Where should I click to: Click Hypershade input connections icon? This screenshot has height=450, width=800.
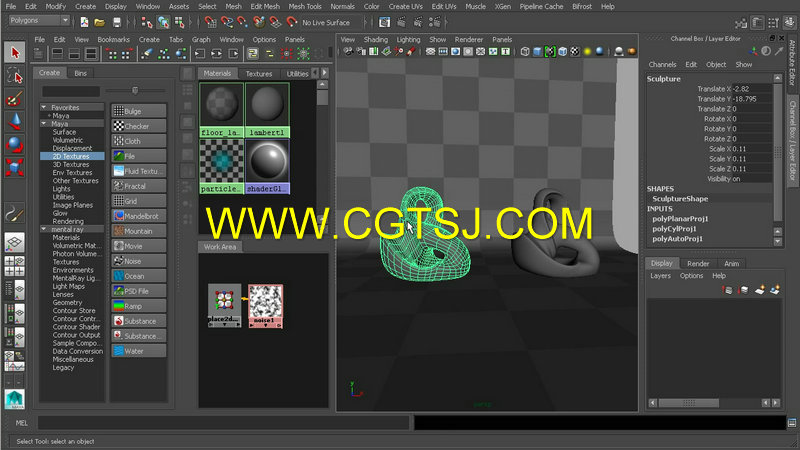[200, 54]
